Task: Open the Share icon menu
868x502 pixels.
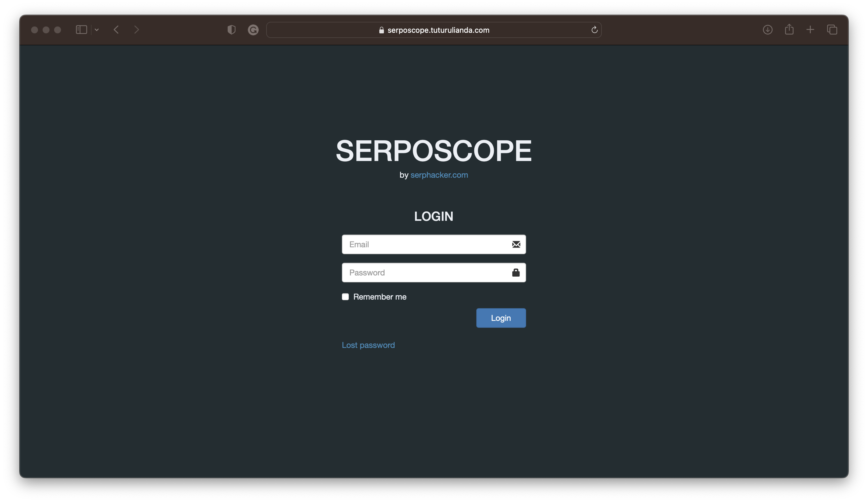Action: click(789, 29)
